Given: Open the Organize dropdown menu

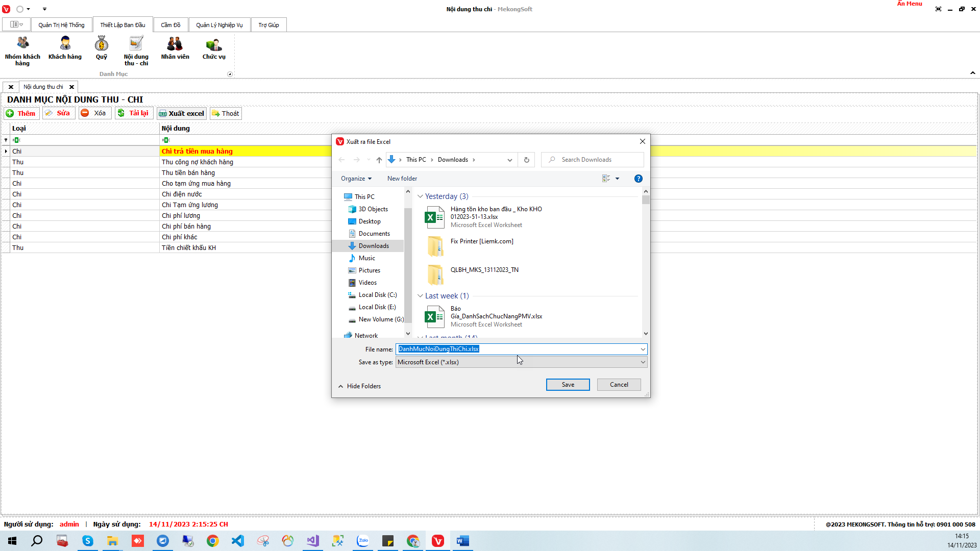Looking at the screenshot, I should 356,179.
